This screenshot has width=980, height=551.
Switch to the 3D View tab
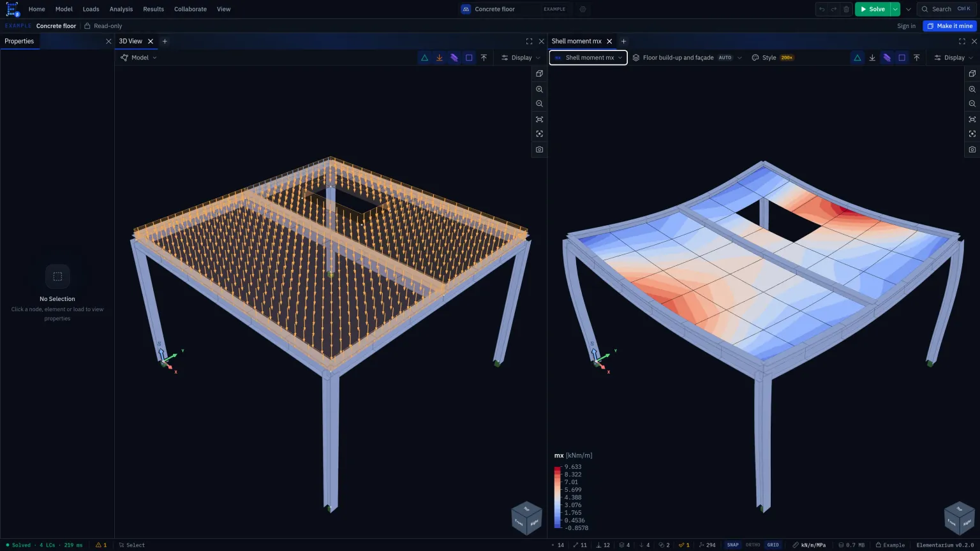(x=131, y=41)
